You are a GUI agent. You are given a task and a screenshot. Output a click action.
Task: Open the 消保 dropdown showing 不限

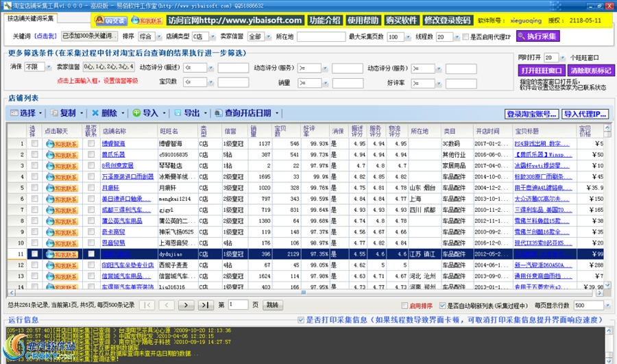tap(49, 67)
